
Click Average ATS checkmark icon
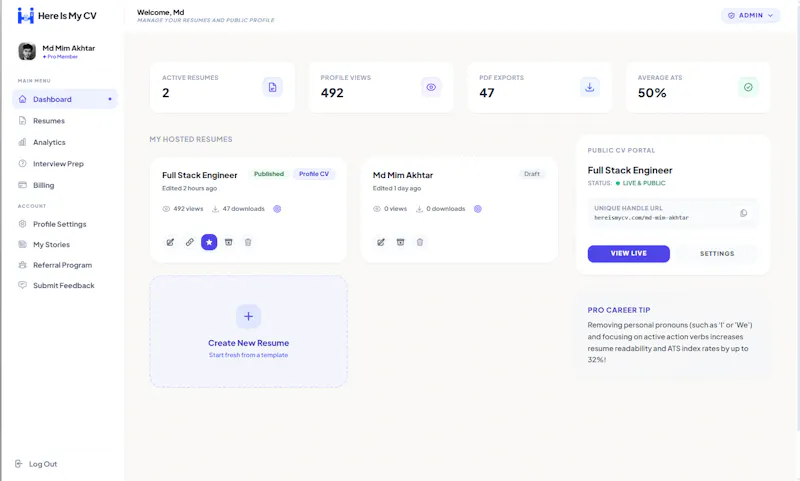click(748, 87)
